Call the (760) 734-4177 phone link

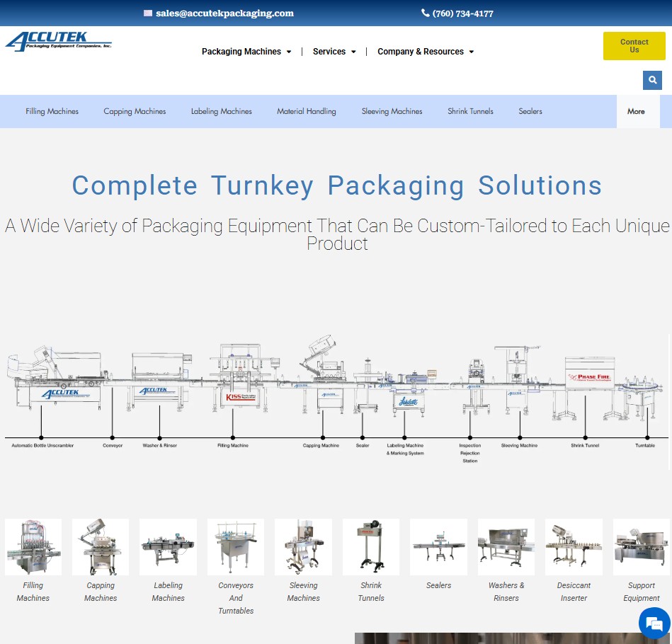pyautogui.click(x=463, y=13)
